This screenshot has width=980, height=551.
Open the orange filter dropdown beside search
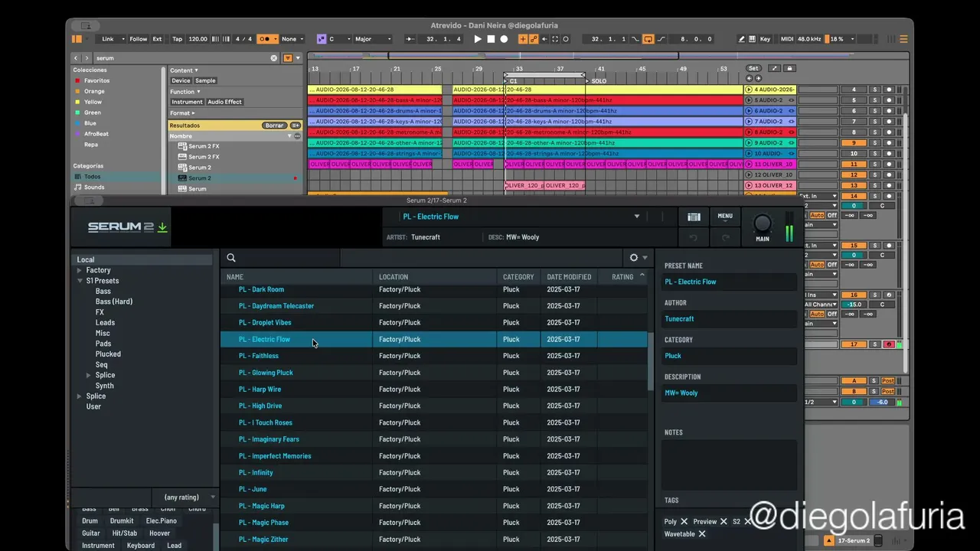pyautogui.click(x=288, y=58)
